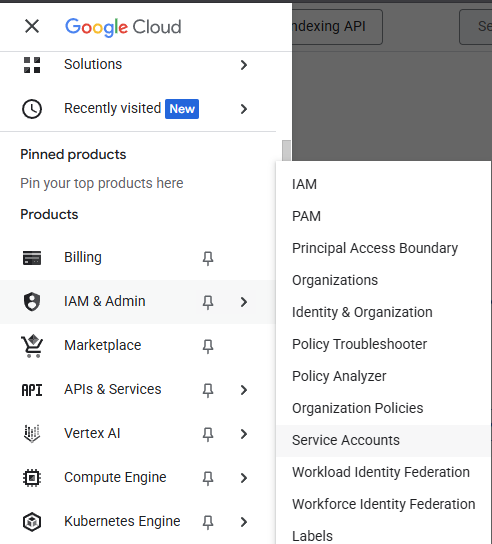Pin Kubernetes Engine product

(x=208, y=522)
